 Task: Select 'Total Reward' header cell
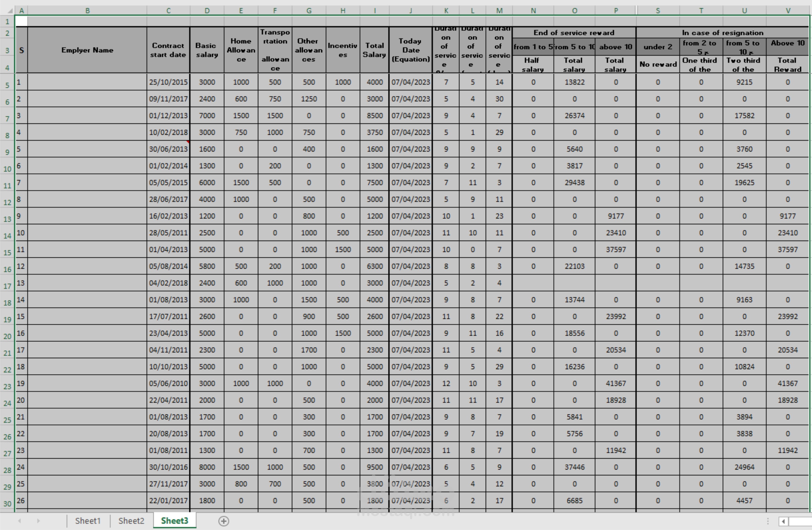788,64
